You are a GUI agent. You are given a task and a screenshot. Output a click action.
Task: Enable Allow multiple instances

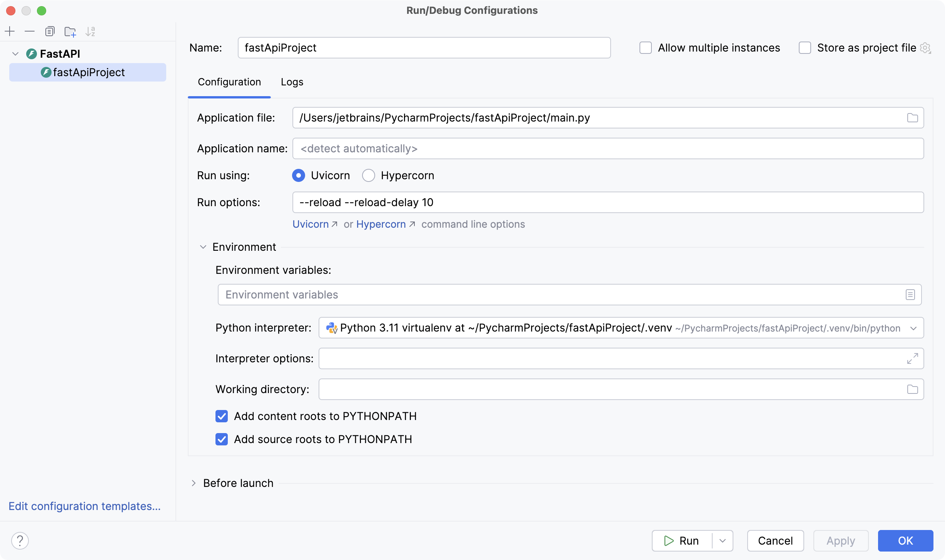[x=646, y=48]
